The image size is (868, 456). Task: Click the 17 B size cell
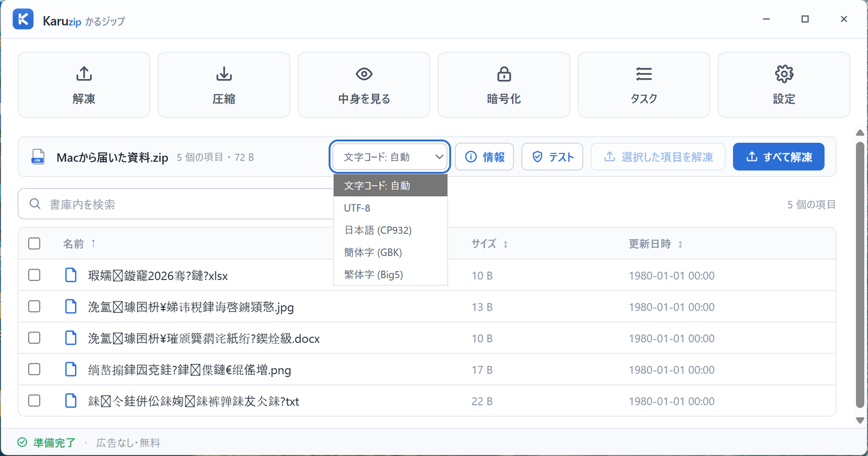tap(482, 370)
